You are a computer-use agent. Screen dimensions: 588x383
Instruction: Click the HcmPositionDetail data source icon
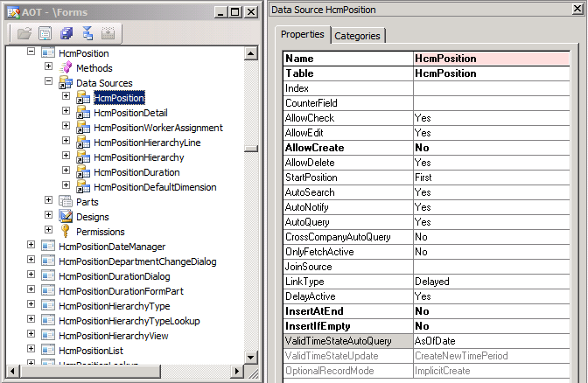83,113
